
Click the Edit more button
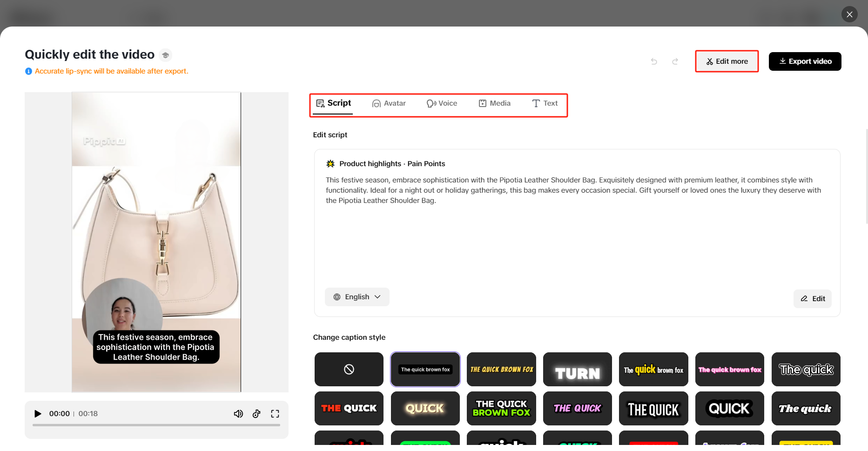(x=727, y=61)
